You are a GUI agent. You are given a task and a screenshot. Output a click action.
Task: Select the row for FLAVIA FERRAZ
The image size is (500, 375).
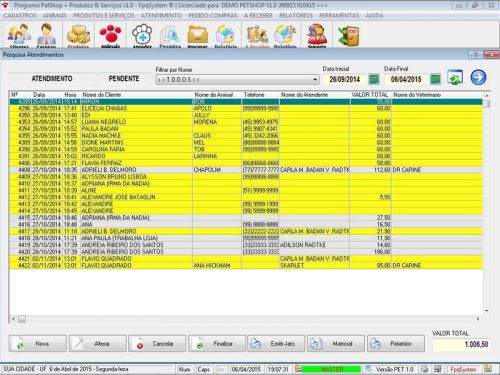[x=246, y=163]
